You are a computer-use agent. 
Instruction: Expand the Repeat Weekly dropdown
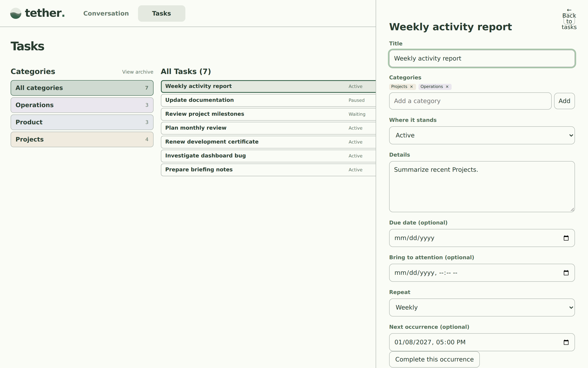point(482,307)
